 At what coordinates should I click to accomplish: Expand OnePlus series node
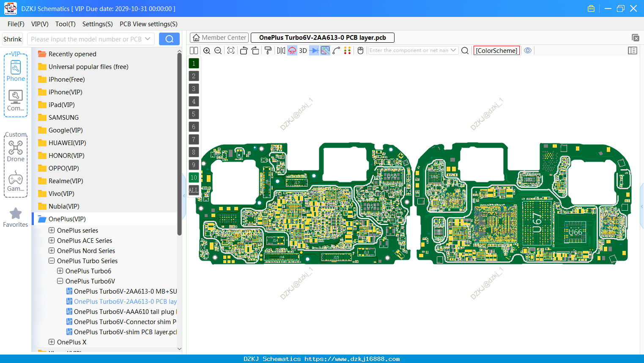[x=52, y=230]
